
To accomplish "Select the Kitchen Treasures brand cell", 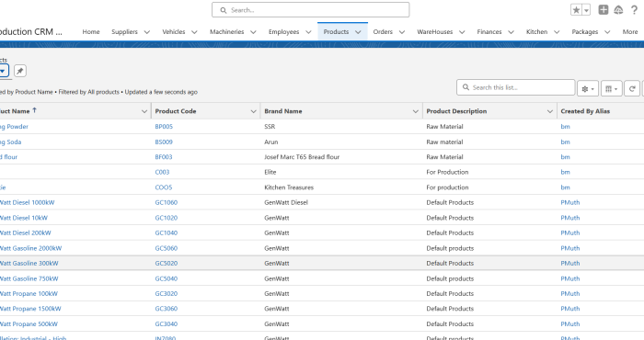I will pyautogui.click(x=289, y=187).
